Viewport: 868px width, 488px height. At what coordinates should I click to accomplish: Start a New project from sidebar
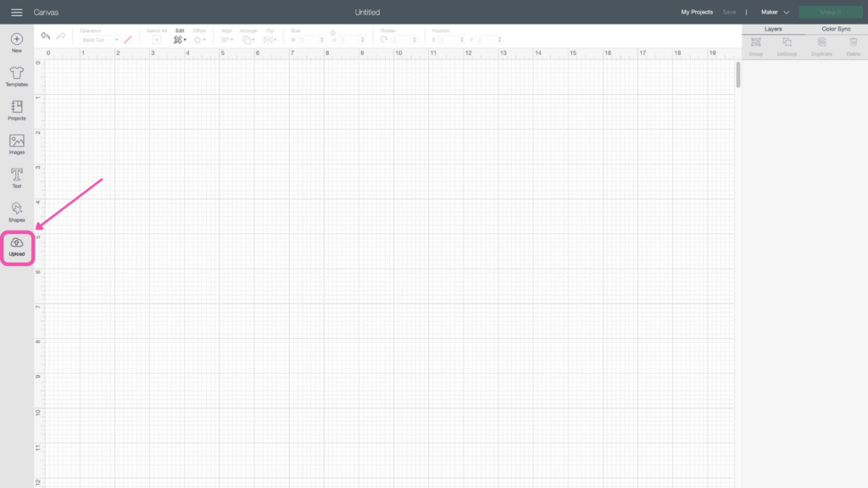click(17, 42)
